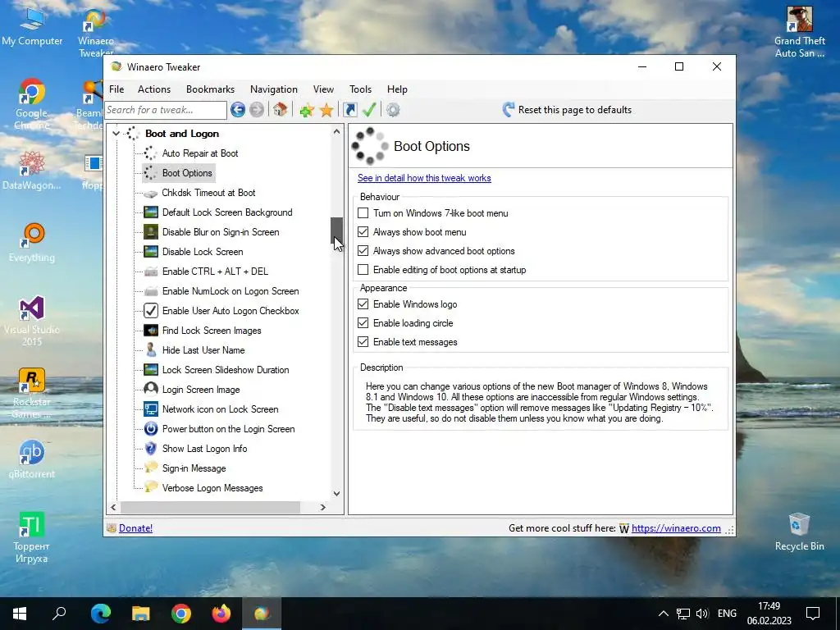This screenshot has width=840, height=630.
Task: Open Microsoft Edge from the taskbar
Action: pyautogui.click(x=101, y=614)
